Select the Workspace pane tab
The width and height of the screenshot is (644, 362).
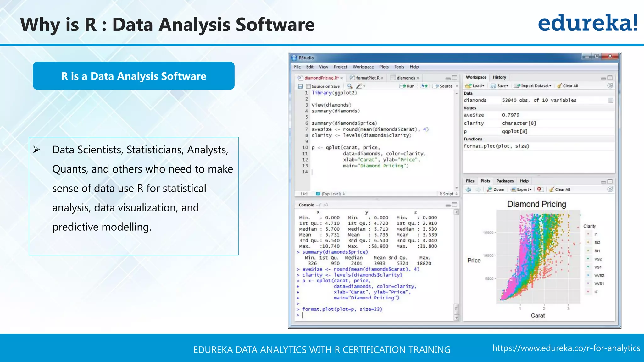coord(476,77)
